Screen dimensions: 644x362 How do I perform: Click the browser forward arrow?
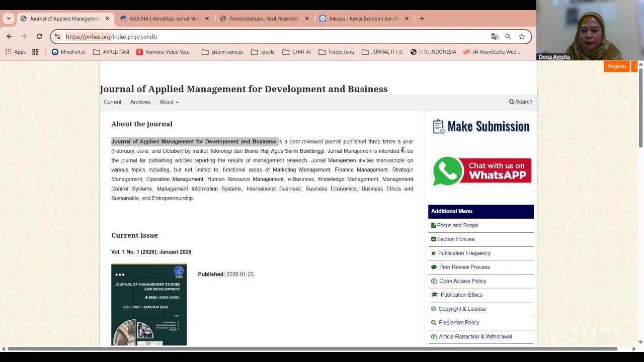pos(24,37)
